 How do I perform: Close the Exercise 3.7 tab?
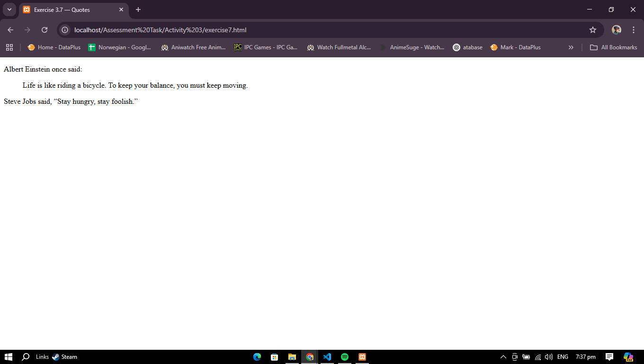(121, 9)
